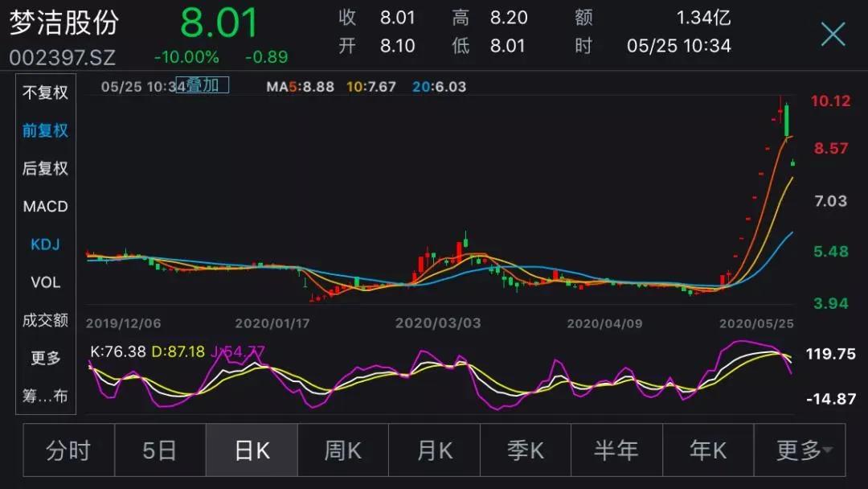
Task: Open the 成交额 turnover indicator
Action: pos(45,320)
